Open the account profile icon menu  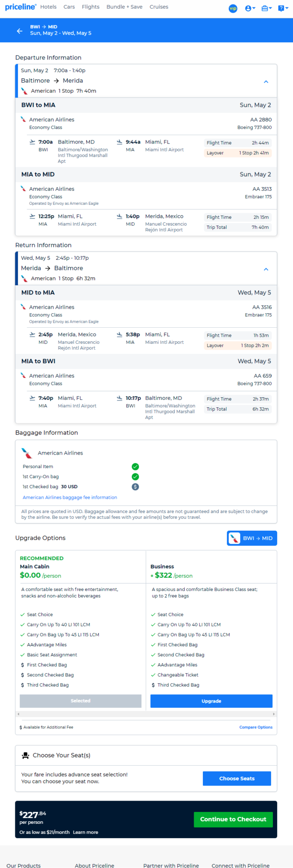coord(250,8)
